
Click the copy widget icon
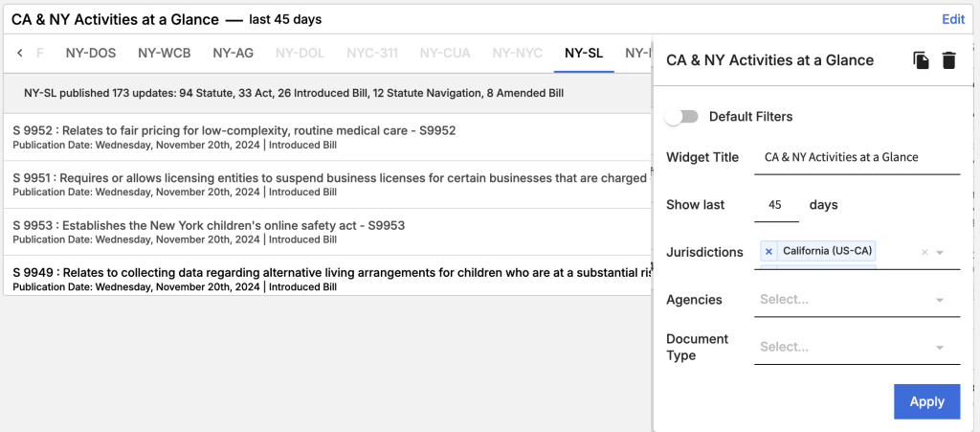click(921, 60)
